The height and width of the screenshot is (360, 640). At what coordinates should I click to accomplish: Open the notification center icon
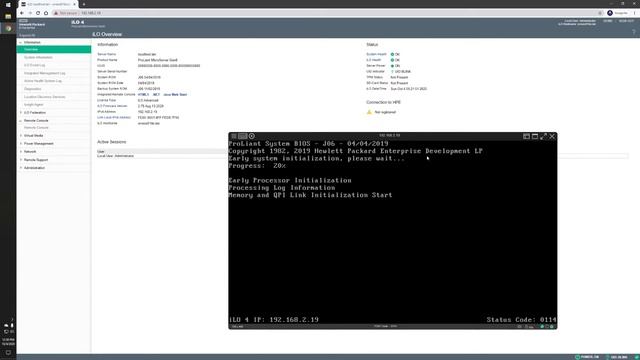click(x=8, y=353)
